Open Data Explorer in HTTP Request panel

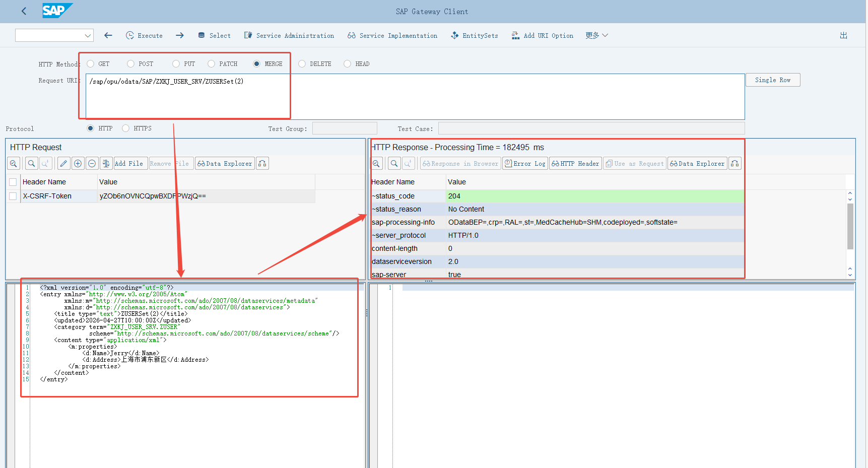tap(225, 163)
